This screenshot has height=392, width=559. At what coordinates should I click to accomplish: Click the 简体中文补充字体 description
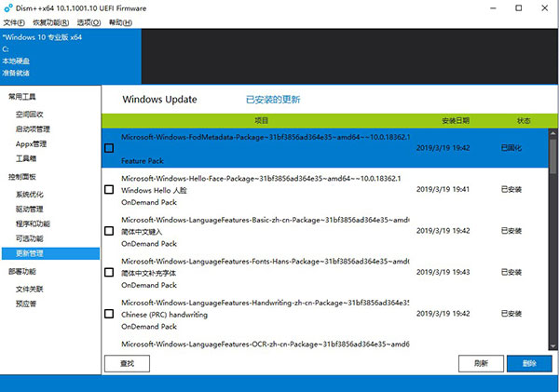click(148, 274)
